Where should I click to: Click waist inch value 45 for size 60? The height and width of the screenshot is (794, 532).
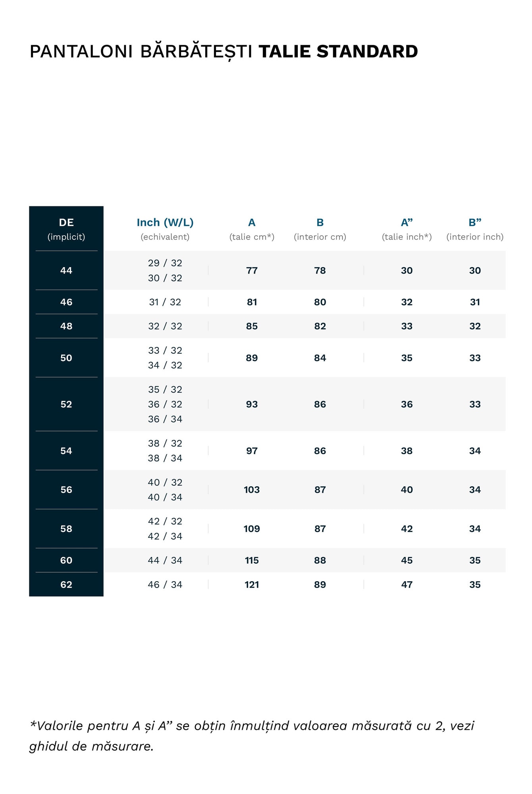pos(407,560)
